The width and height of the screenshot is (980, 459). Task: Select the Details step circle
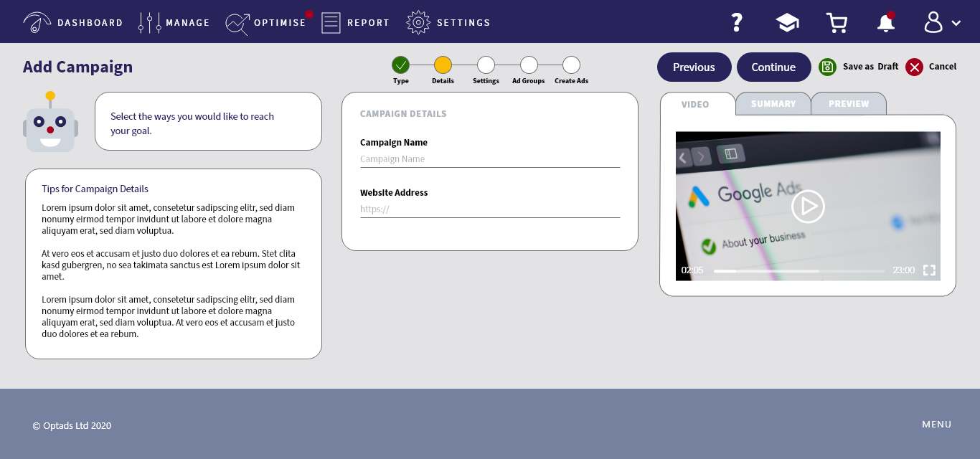[x=443, y=65]
